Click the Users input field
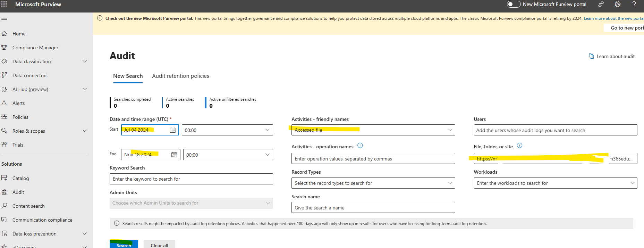644x248 pixels. point(556,130)
